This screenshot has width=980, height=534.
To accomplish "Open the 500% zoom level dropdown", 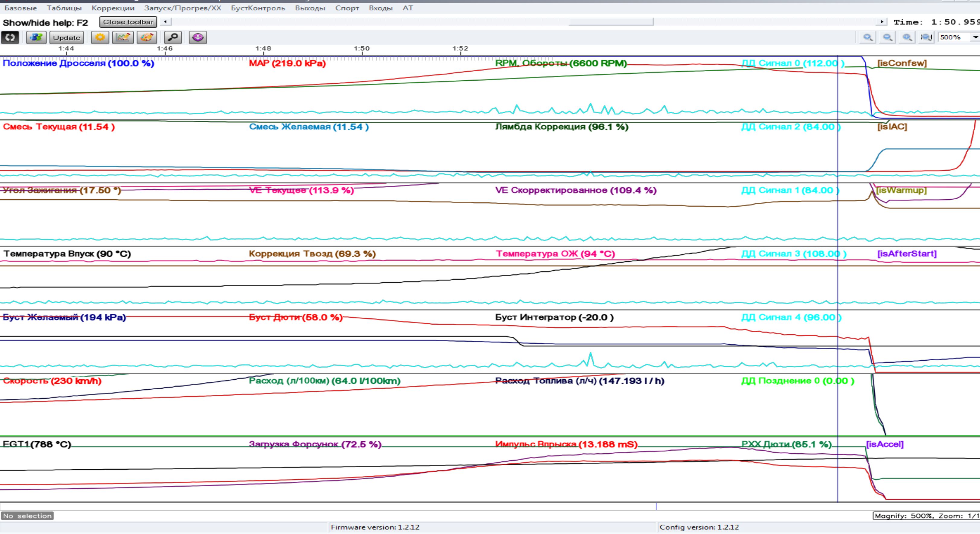I will (x=975, y=37).
